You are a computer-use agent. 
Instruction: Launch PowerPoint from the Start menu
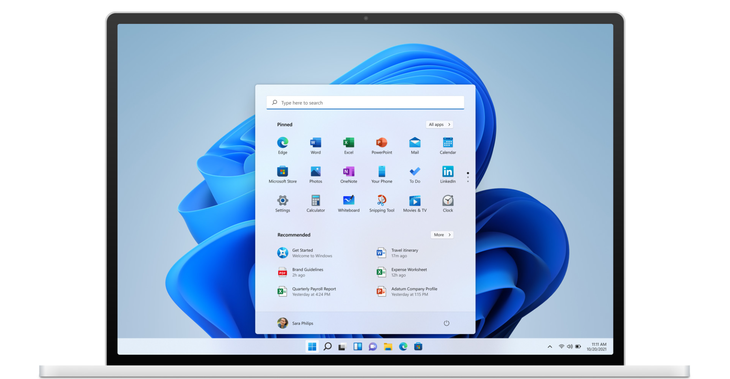point(382,145)
